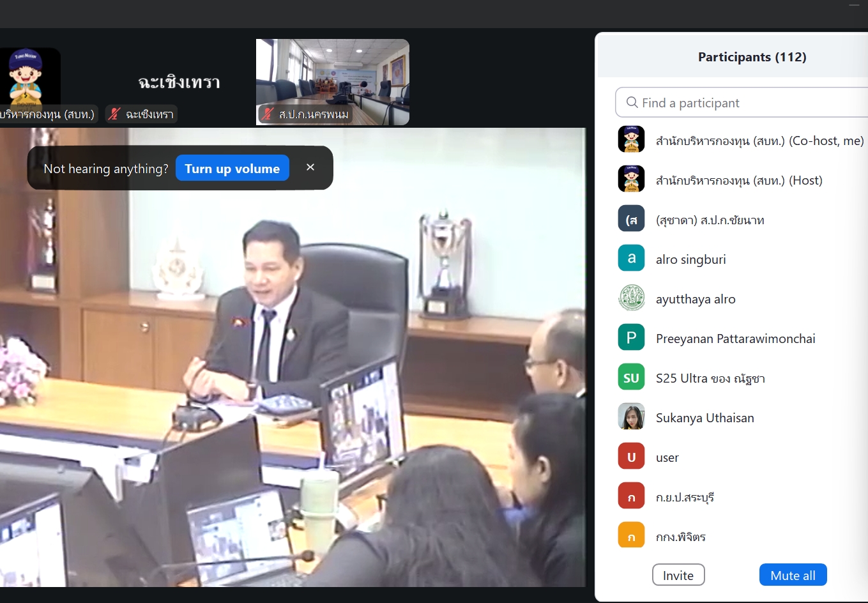
Task: Click the alro singburi avatar icon
Action: click(631, 259)
